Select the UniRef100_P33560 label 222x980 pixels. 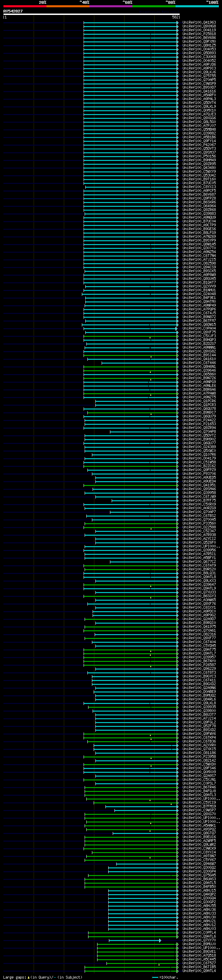(199, 523)
